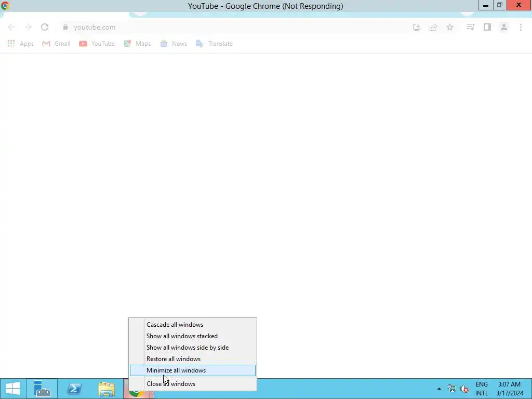Reload the YouTube page

pos(45,27)
